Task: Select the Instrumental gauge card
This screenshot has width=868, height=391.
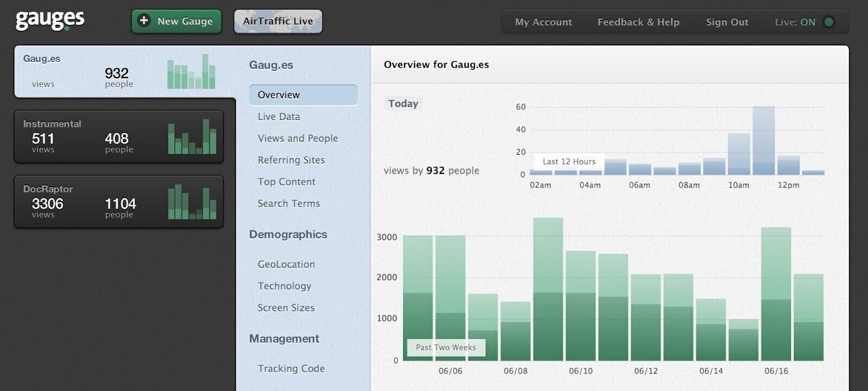Action: tap(119, 137)
